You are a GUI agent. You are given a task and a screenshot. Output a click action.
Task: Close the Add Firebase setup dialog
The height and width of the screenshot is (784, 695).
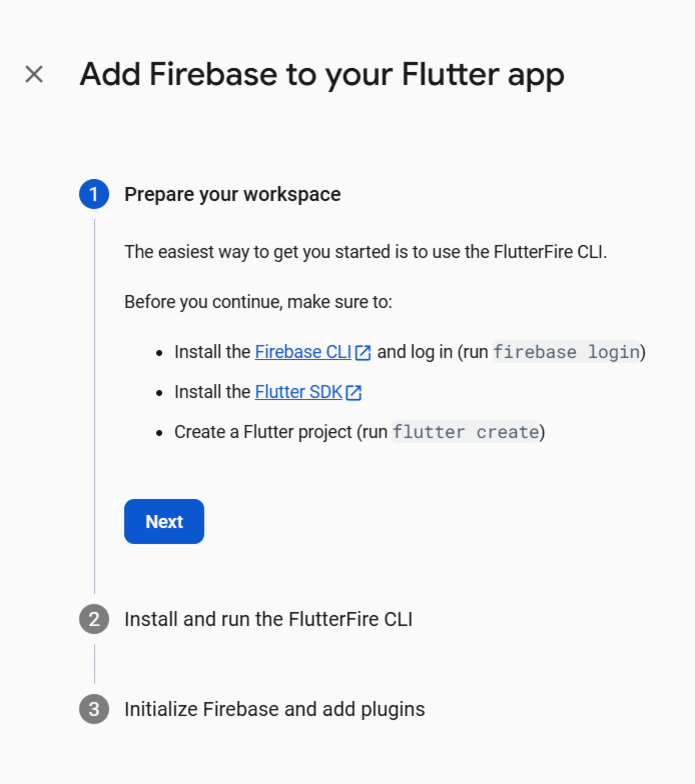(x=34, y=74)
